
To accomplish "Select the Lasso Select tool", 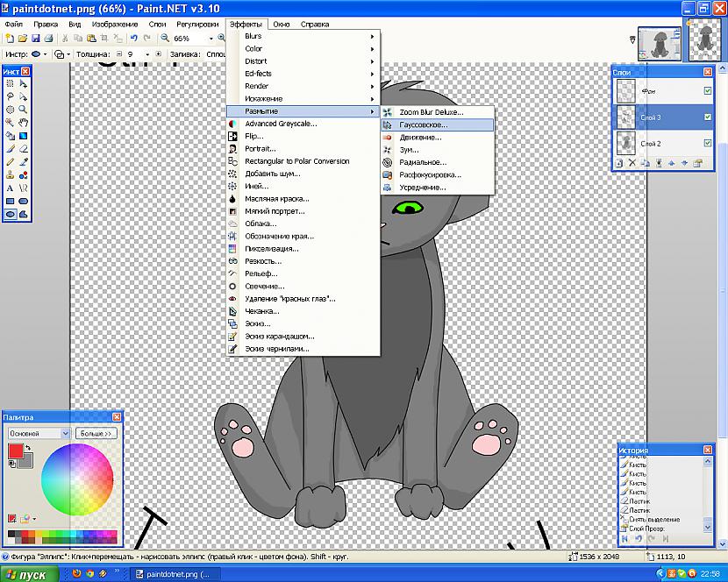I will click(10, 97).
